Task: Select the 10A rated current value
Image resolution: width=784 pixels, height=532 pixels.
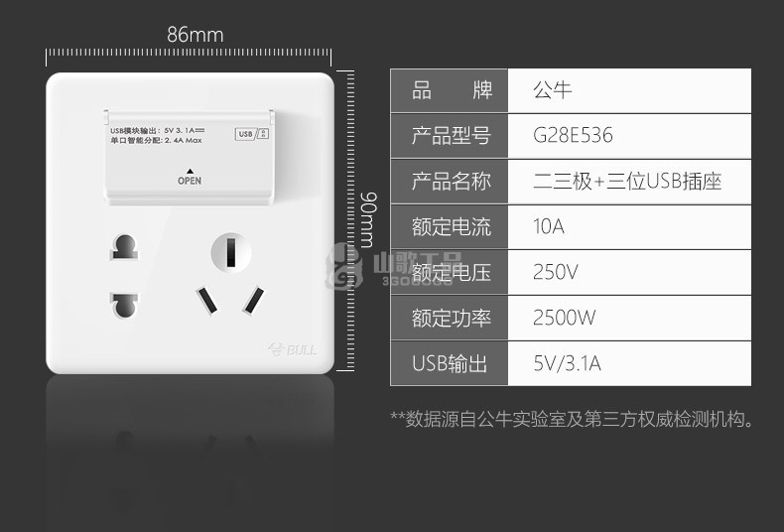Action: pyautogui.click(x=549, y=226)
